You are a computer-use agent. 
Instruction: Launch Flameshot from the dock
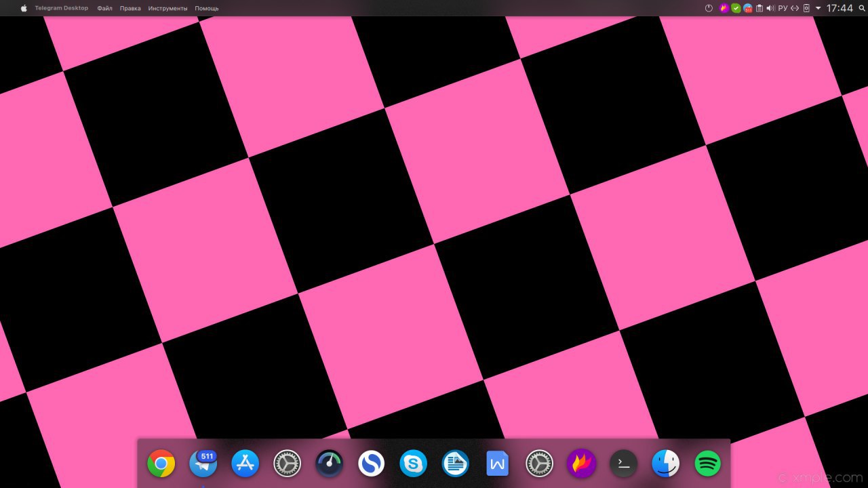[582, 464]
